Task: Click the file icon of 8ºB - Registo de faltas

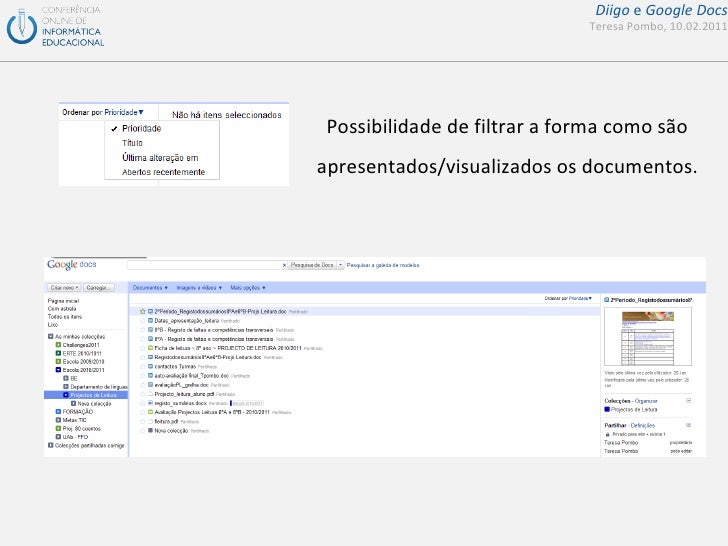Action: click(150, 330)
